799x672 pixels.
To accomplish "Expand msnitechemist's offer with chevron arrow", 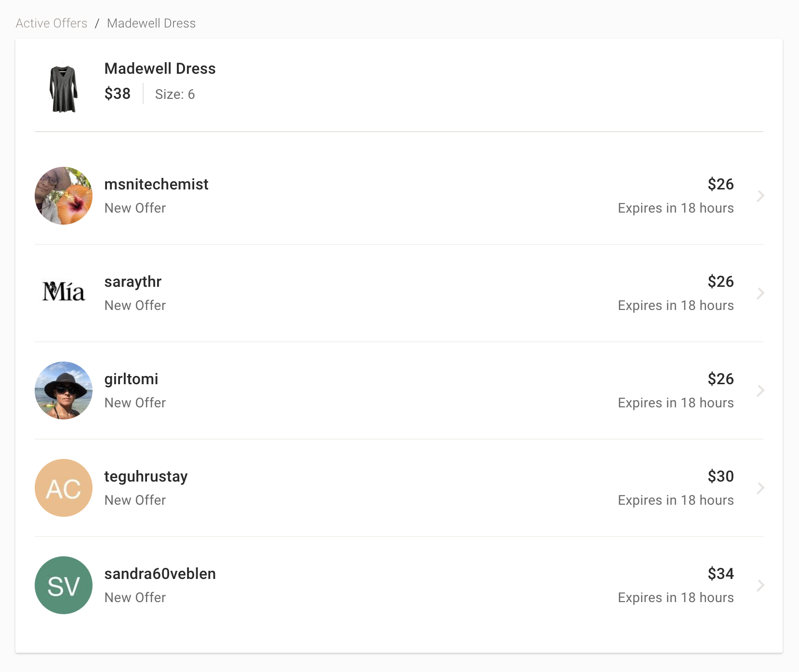I will [760, 196].
